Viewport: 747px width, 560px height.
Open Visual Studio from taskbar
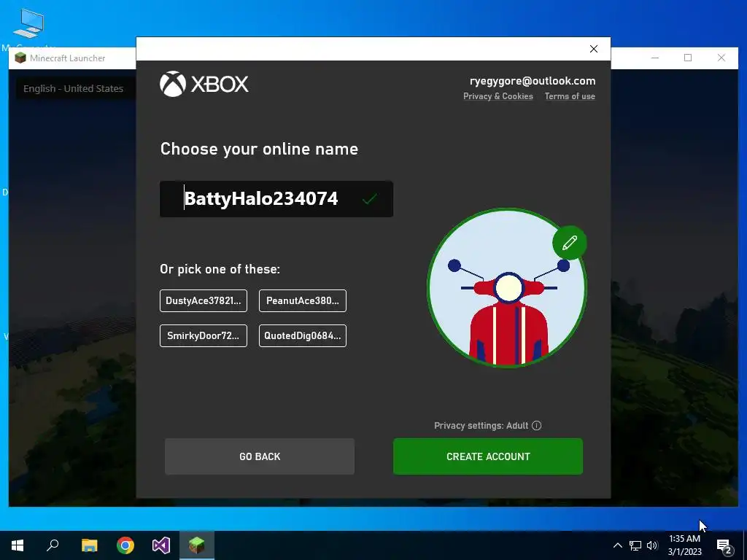click(161, 545)
